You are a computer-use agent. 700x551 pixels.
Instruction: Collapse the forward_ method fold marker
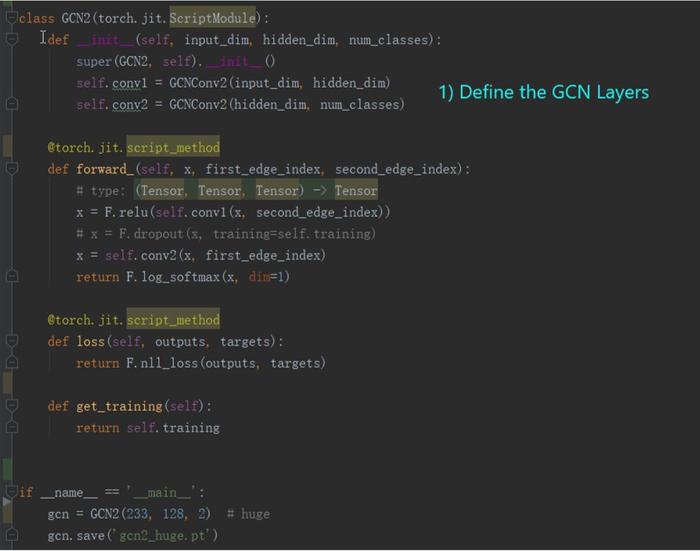(12, 168)
